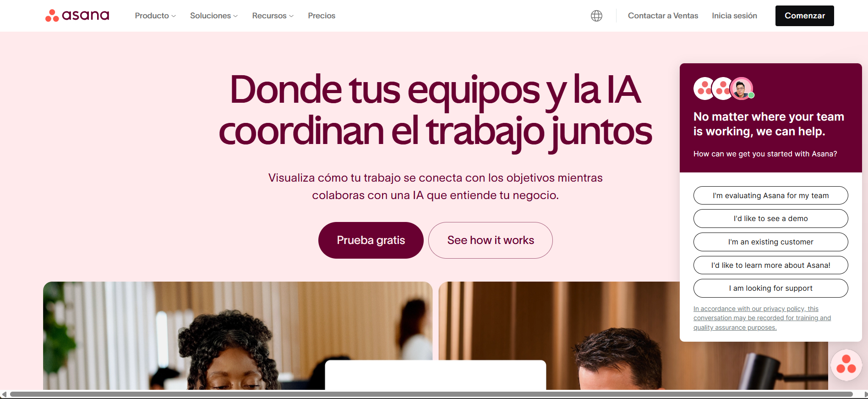Select "I'm evaluating Asana for my team"

(x=770, y=195)
